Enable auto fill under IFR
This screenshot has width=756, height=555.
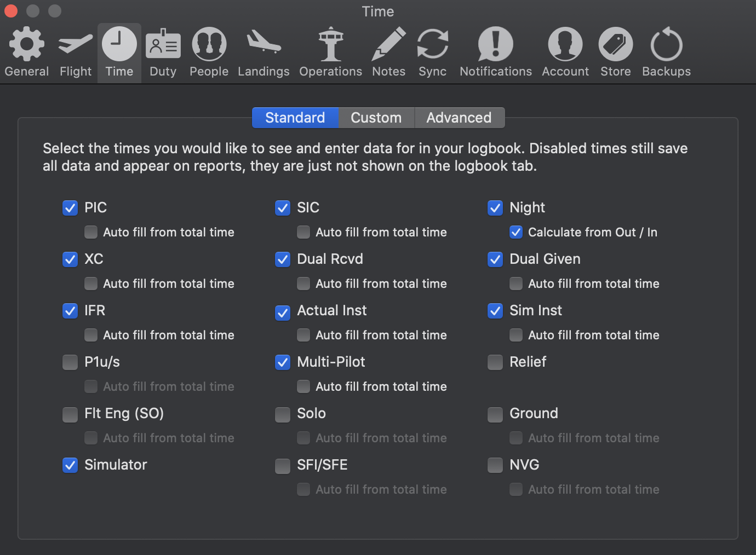click(91, 335)
